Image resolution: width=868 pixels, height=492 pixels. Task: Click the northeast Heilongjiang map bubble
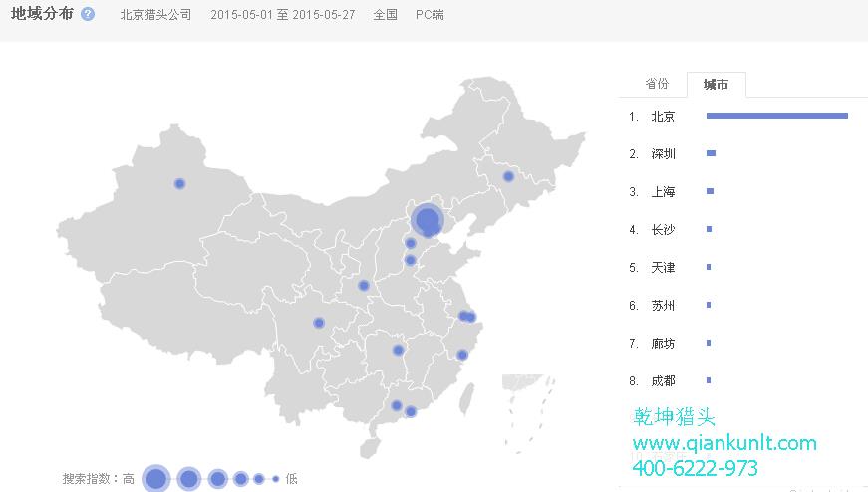[508, 176]
